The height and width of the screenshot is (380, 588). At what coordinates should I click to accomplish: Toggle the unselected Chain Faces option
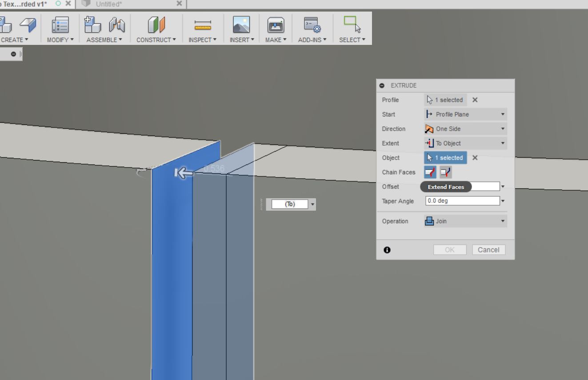446,172
